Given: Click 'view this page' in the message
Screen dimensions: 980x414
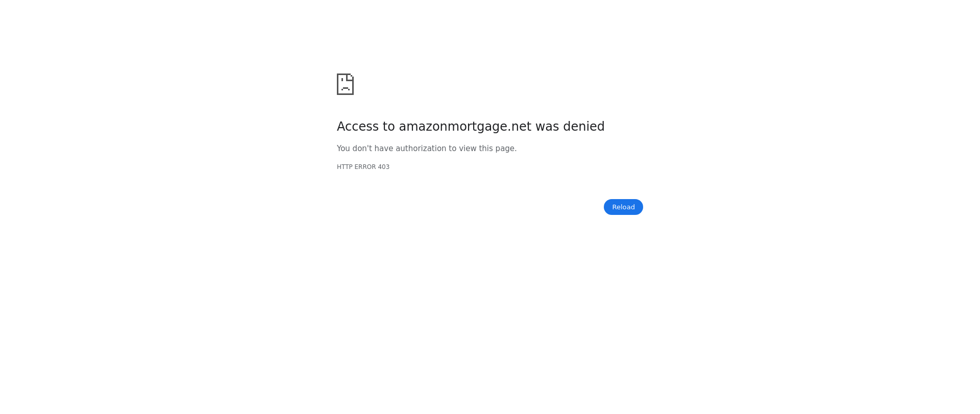Looking at the screenshot, I should click(x=487, y=149).
